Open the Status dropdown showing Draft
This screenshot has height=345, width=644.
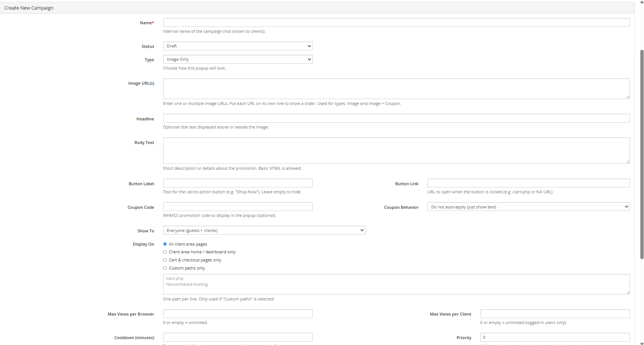pyautogui.click(x=238, y=46)
